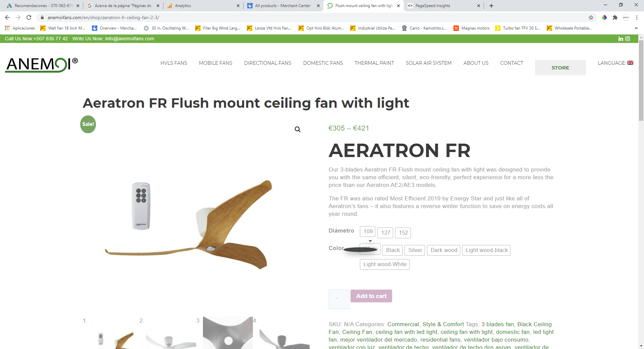Open the LANGUAGE selector with flag

[x=615, y=63]
